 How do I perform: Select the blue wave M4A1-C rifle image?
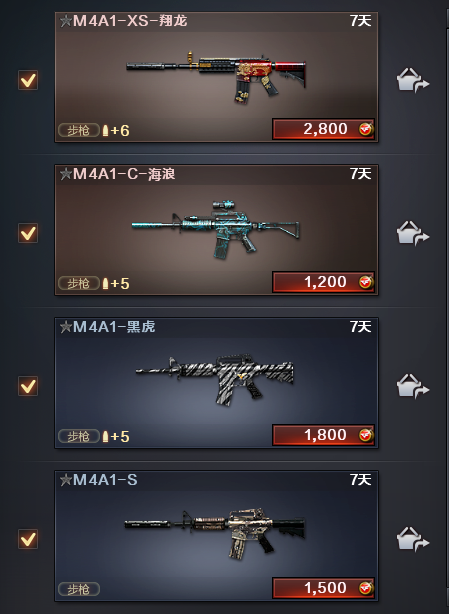coord(216,230)
